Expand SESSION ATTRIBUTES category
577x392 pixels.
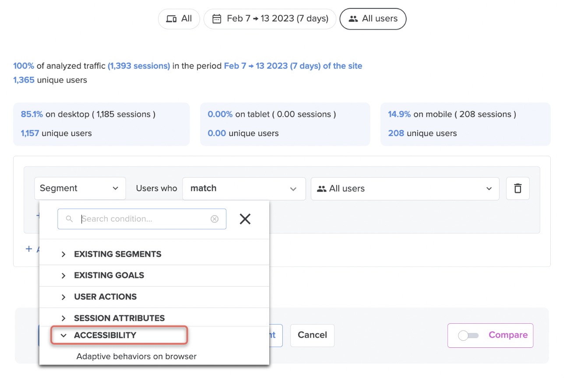tap(154, 318)
